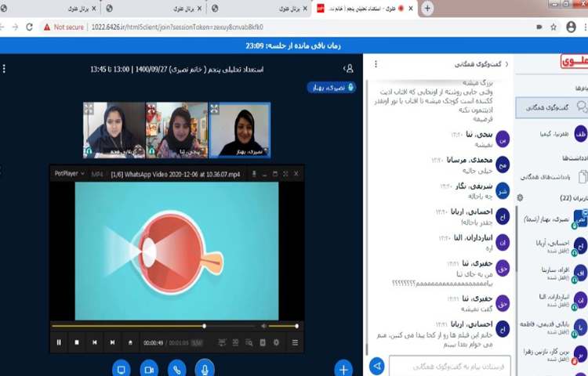Toggle the user list panel icon
The width and height of the screenshot is (588, 376).
click(349, 68)
